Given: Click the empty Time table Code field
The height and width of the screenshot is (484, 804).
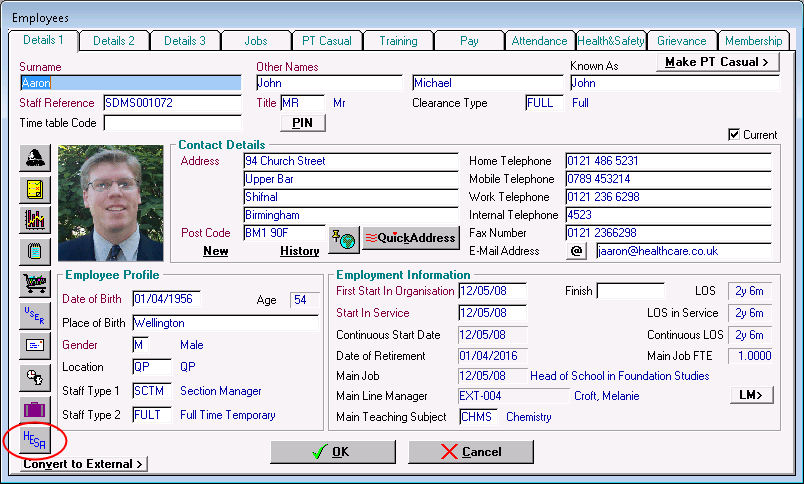Looking at the screenshot, I should coord(172,123).
